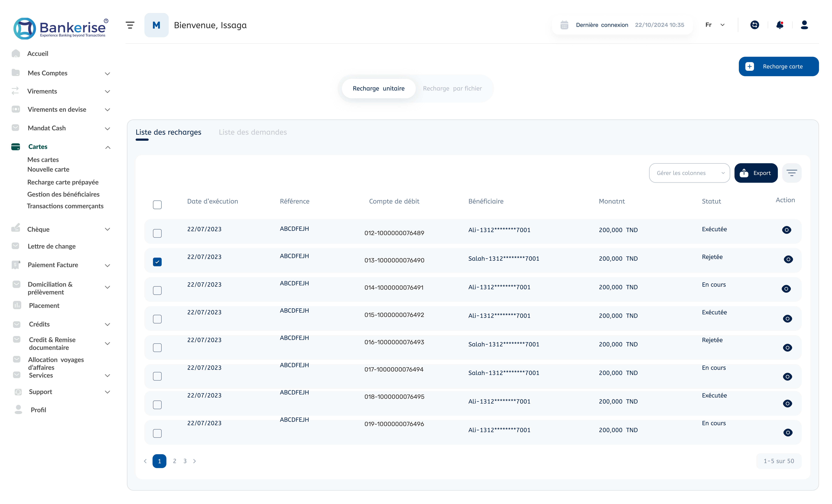
Task: Open Gestion des bénéficiaires link
Action: tap(63, 194)
